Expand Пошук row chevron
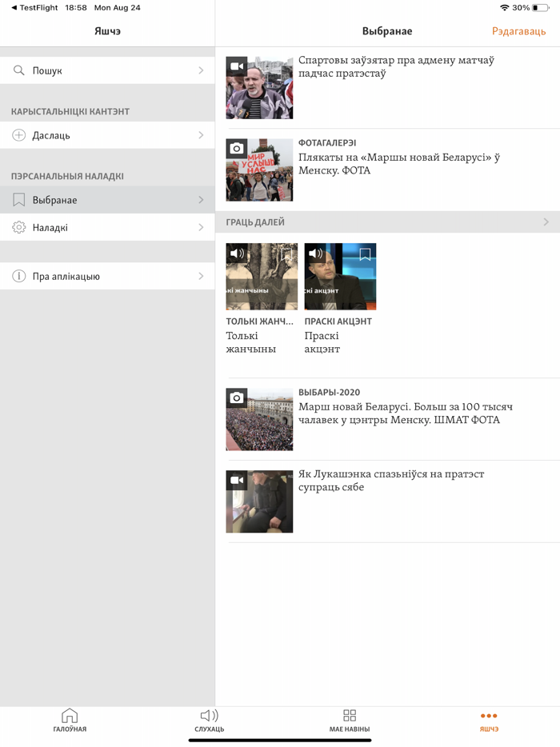Image resolution: width=560 pixels, height=747 pixels. 201,70
